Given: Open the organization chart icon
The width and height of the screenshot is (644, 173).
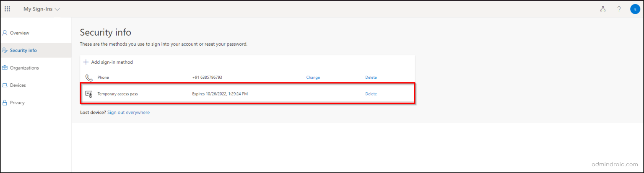Looking at the screenshot, I should coord(603,9).
